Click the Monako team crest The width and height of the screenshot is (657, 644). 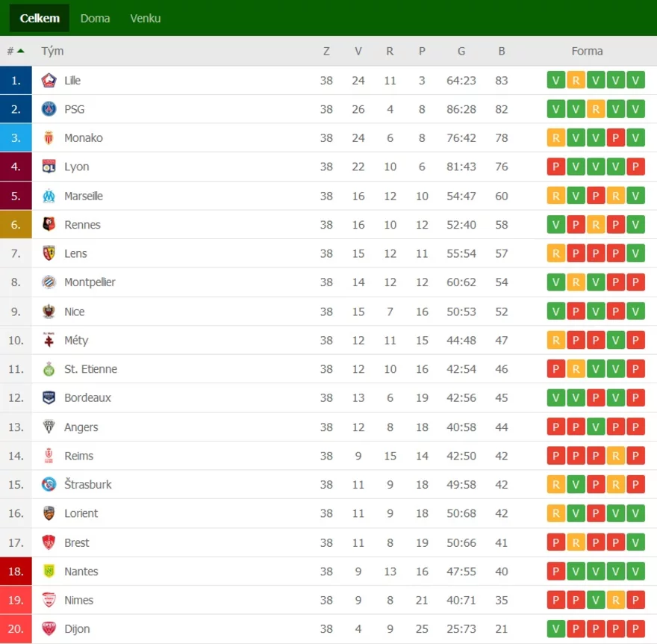(49, 137)
